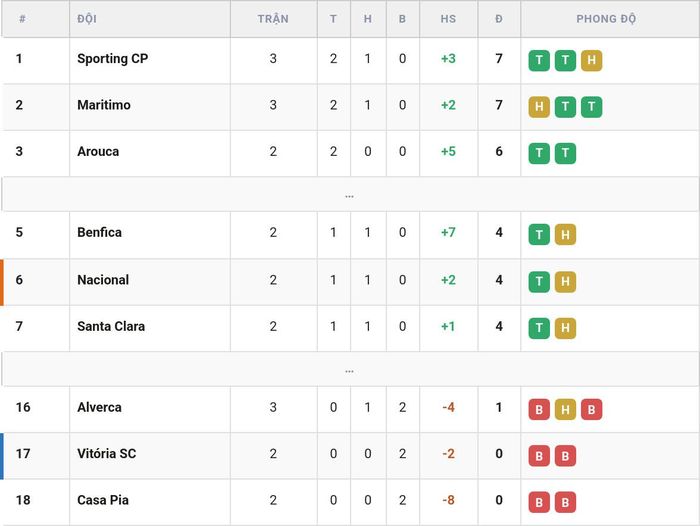Open the Casa Pia team link
This screenshot has width=700, height=526.
click(x=103, y=500)
